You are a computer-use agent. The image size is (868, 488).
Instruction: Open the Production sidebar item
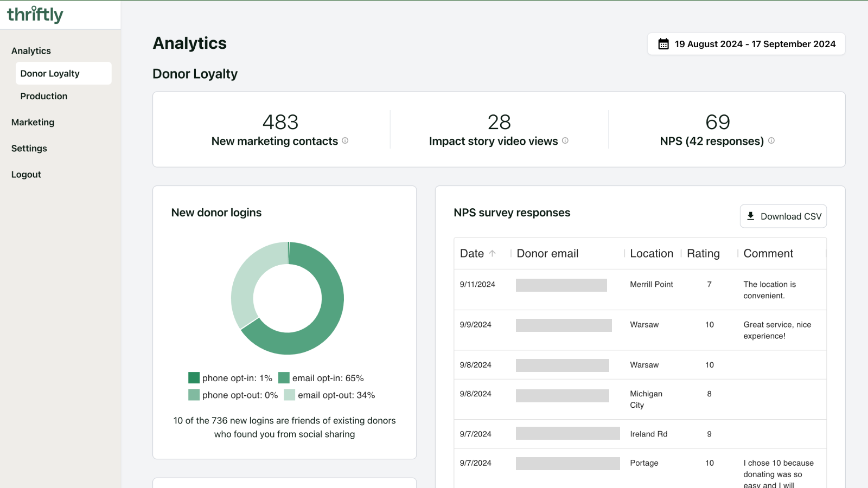(44, 96)
